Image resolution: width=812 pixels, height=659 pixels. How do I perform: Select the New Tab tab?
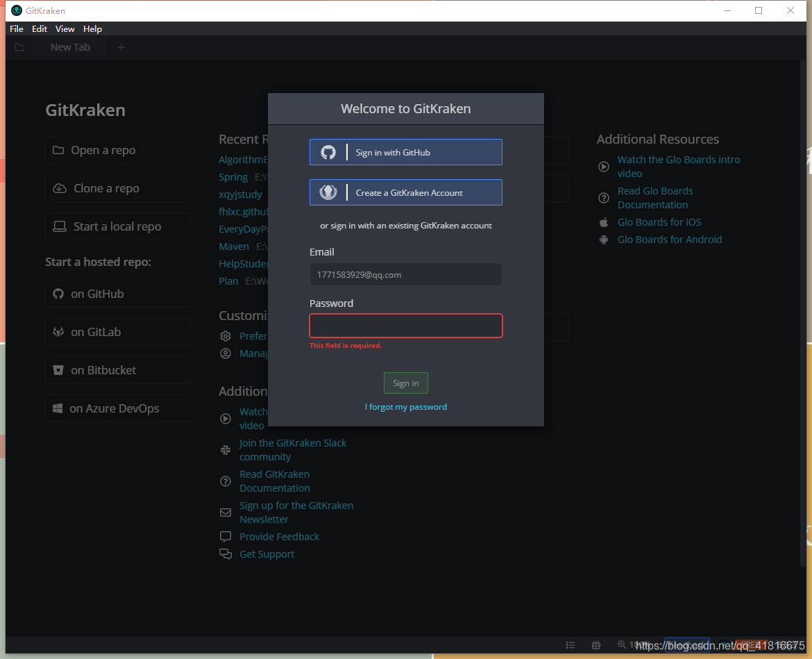(x=70, y=47)
